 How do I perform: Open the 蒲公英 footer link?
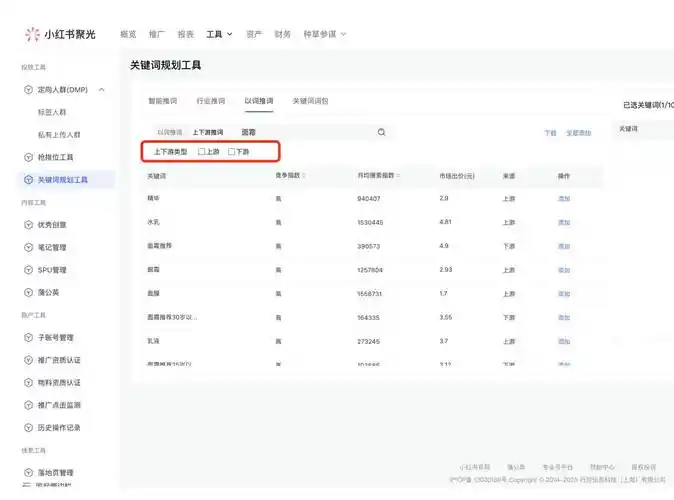[x=516, y=467]
